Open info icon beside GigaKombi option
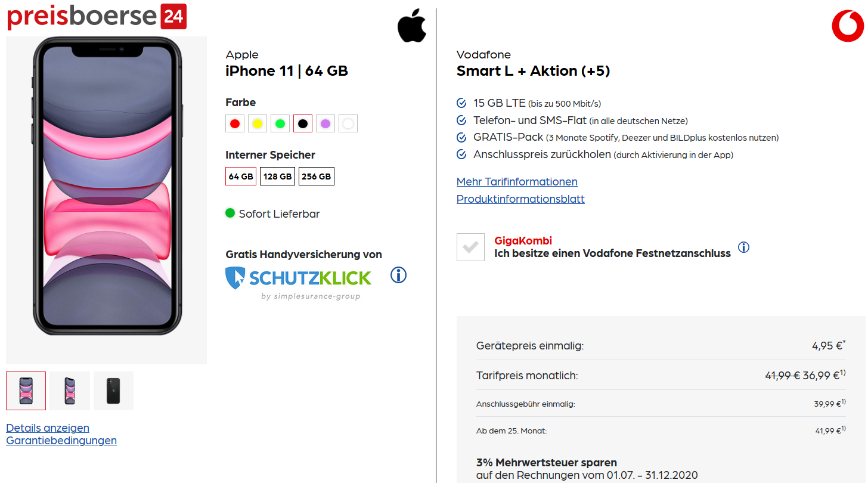 743,247
